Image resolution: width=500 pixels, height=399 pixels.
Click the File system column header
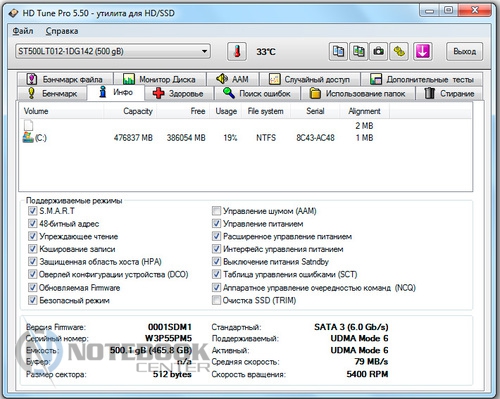click(265, 111)
